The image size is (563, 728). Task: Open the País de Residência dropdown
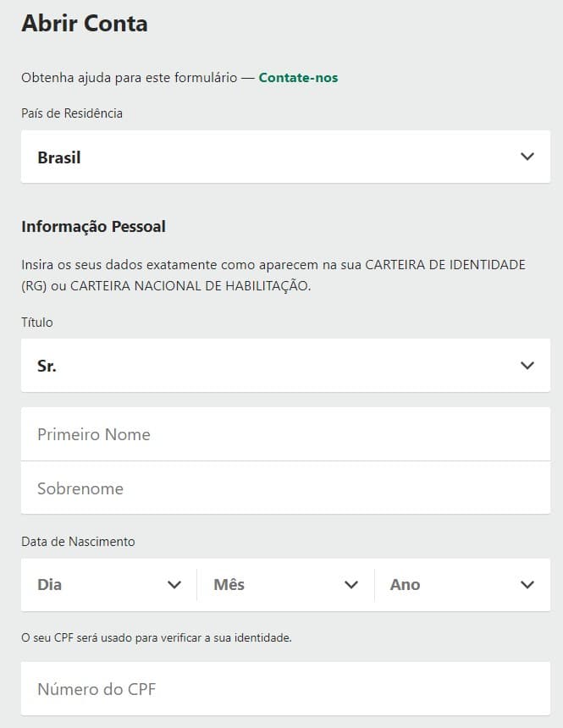pyautogui.click(x=285, y=157)
